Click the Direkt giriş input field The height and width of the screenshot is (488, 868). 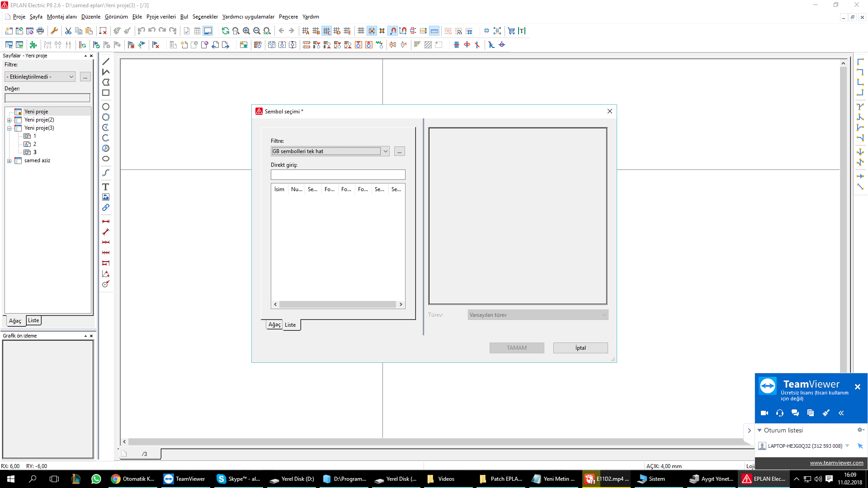click(x=338, y=175)
